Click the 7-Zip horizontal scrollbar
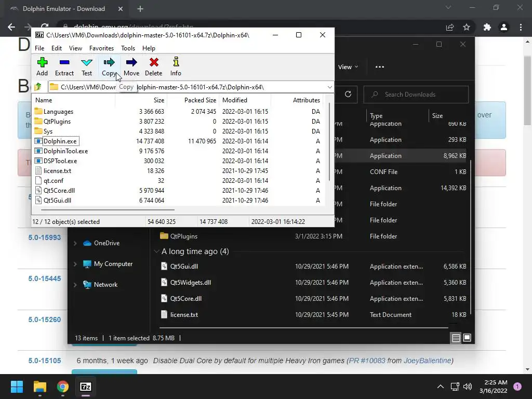This screenshot has height=399, width=532. coord(108,210)
